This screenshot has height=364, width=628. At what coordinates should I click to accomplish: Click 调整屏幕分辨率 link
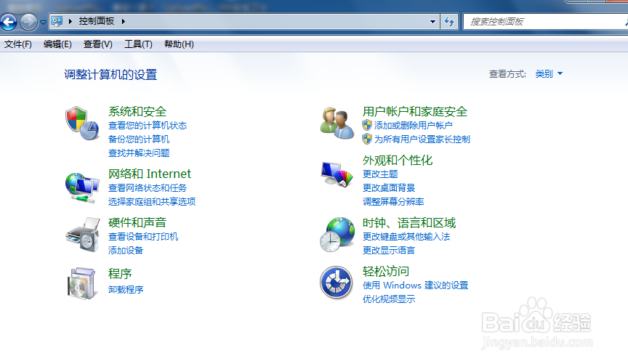(393, 202)
